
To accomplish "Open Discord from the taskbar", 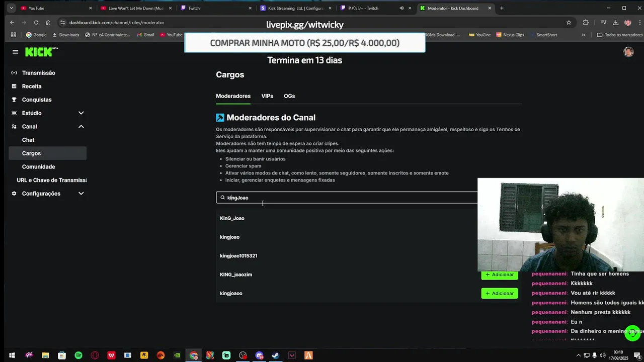I will tap(259, 355).
